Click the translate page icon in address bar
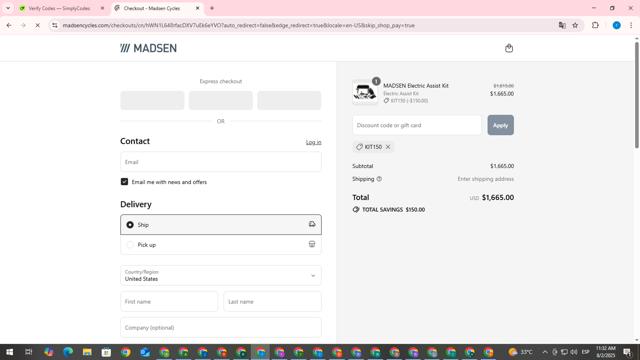Screen dimensions: 640x360 562,25
